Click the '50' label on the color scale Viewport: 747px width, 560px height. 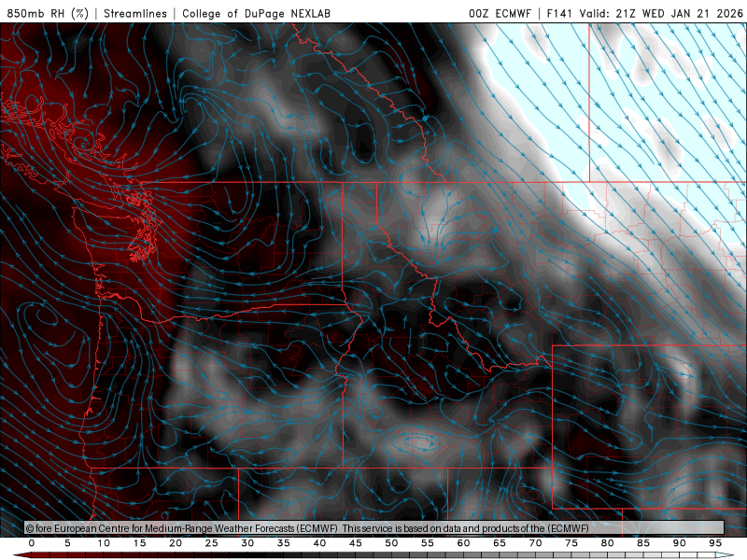pos(391,543)
